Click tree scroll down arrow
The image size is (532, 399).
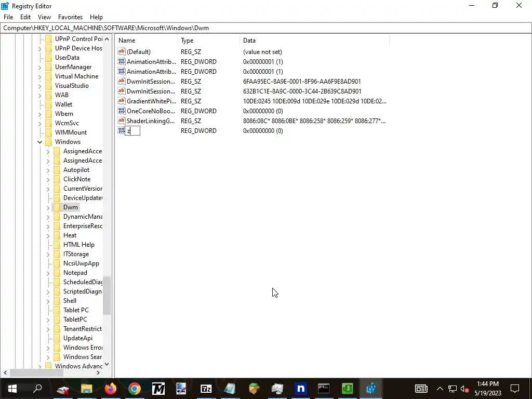107,364
